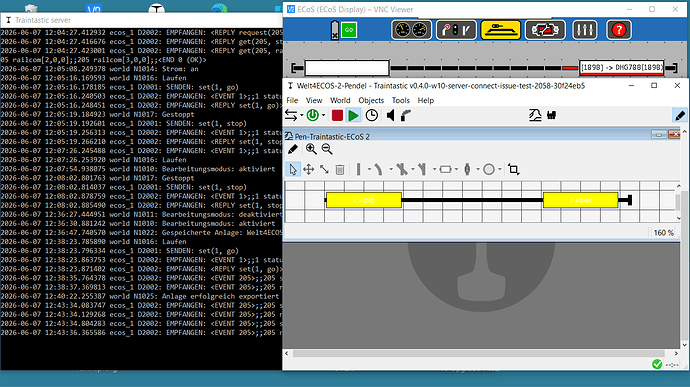Image resolution: width=690 pixels, height=387 pixels.
Task: Click the ECoS red help question mark
Action: click(x=619, y=30)
